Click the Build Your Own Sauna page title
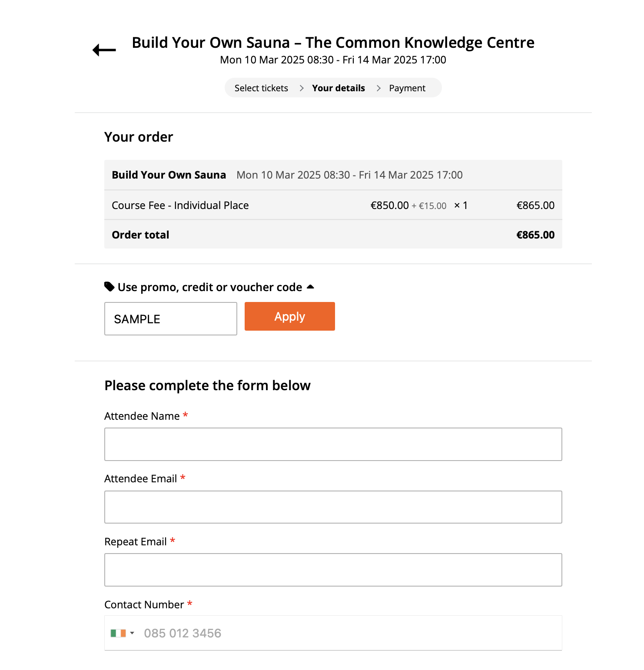The width and height of the screenshot is (644, 670). coord(333,43)
